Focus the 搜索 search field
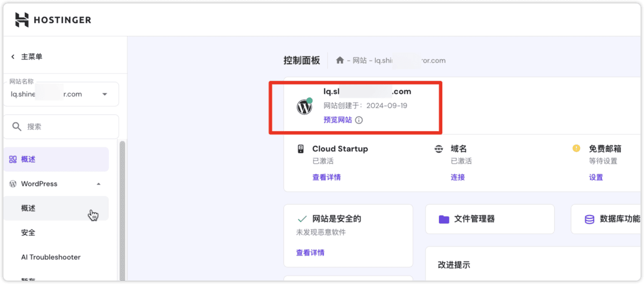 click(61, 127)
